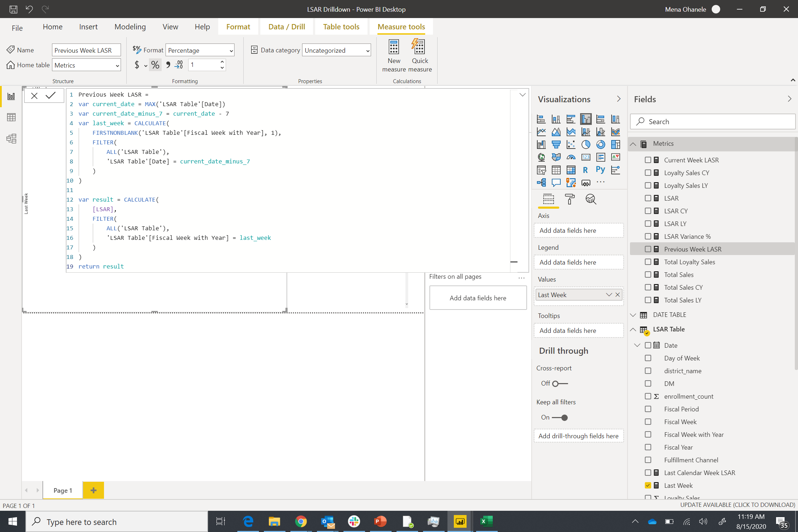This screenshot has height=532, width=798.
Task: Apply percentage format symbol button
Action: click(155, 65)
